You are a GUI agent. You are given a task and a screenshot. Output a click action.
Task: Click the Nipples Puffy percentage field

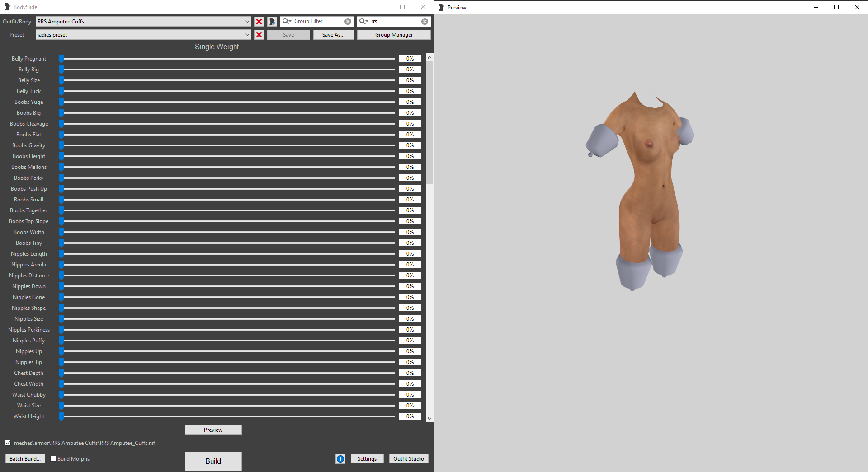410,341
